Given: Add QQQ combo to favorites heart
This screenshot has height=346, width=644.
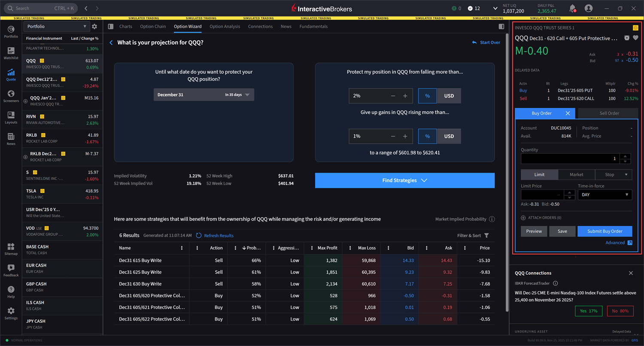Looking at the screenshot, I should (636, 38).
